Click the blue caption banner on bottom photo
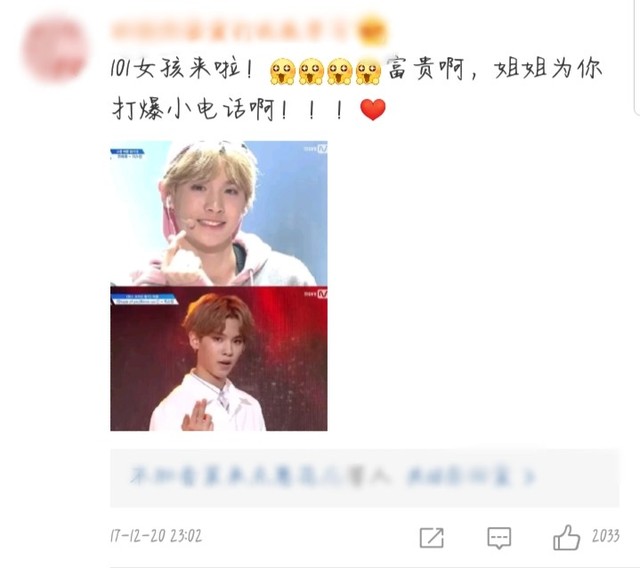Image resolution: width=640 pixels, height=568 pixels. coord(144,299)
